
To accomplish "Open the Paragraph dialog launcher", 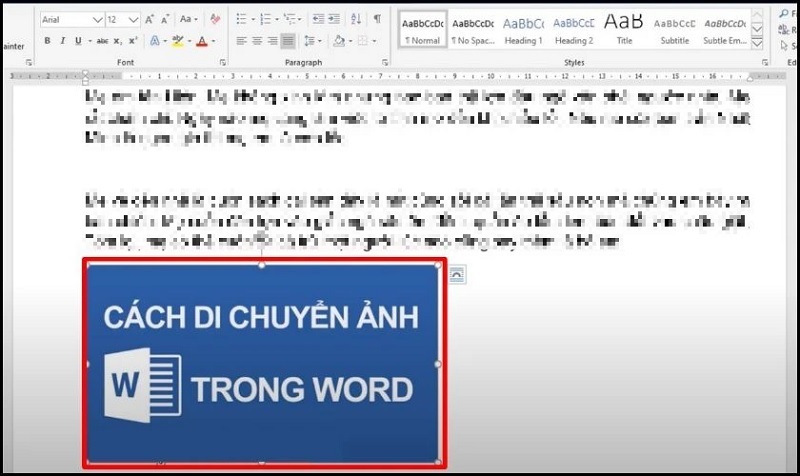I will click(385, 62).
